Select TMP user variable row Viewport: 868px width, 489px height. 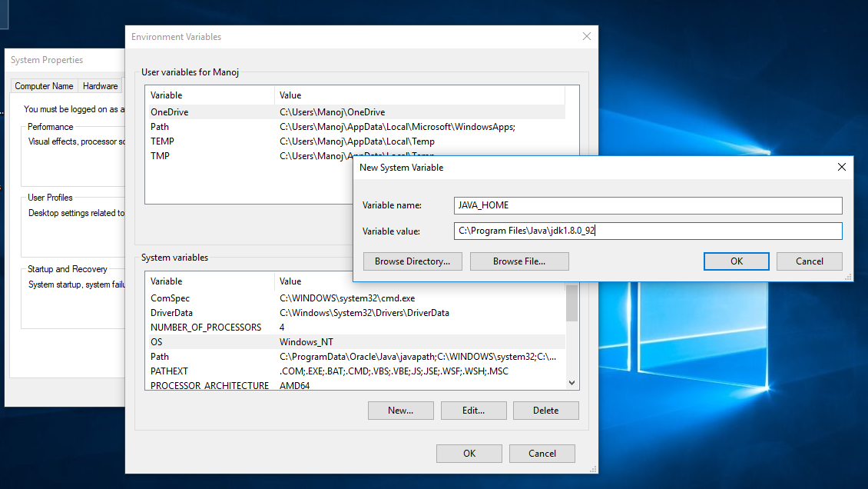250,155
